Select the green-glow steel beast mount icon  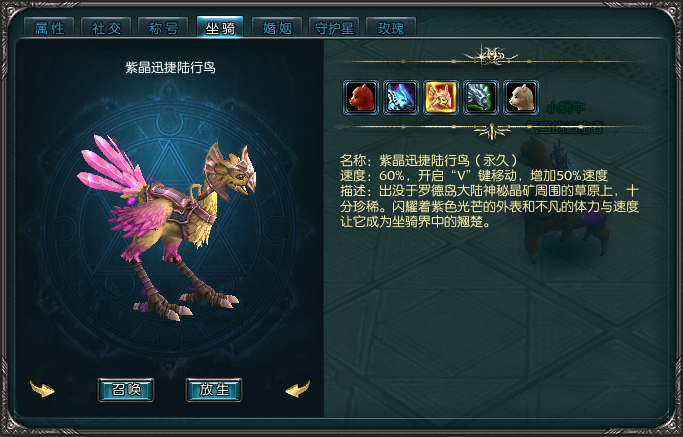click(x=481, y=98)
